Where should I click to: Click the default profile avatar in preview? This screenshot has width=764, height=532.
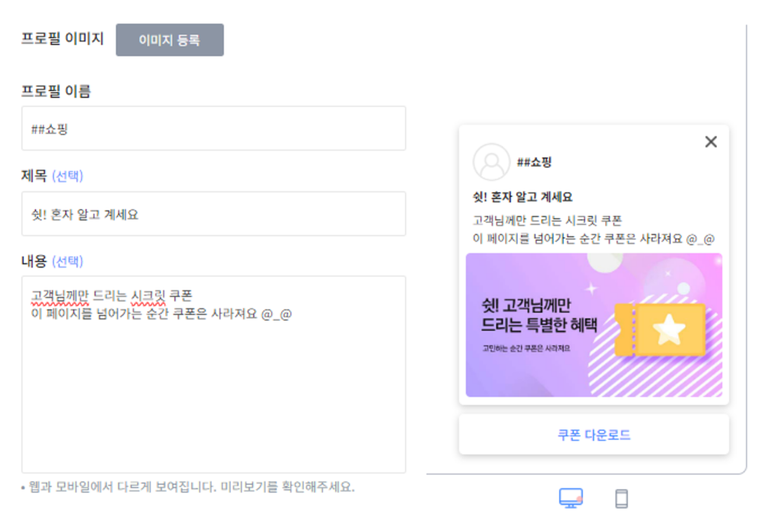(491, 162)
